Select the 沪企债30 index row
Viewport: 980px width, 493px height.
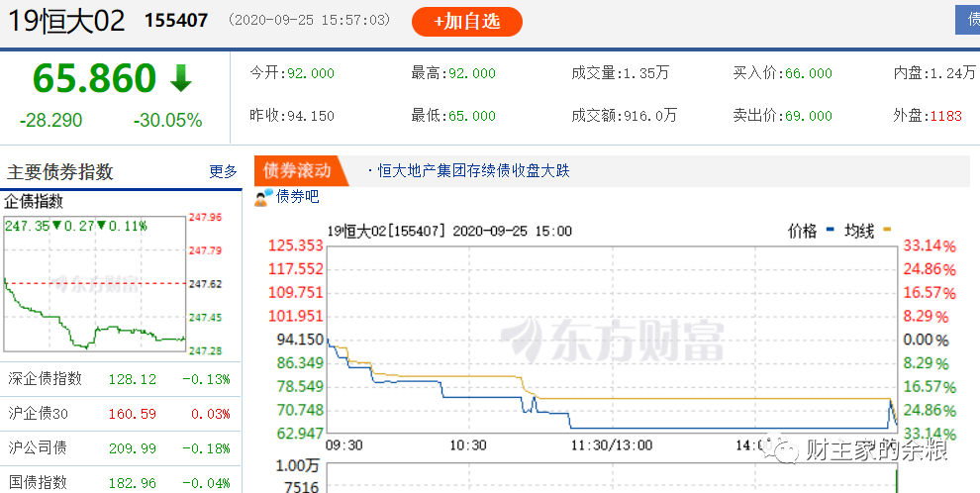tap(120, 414)
